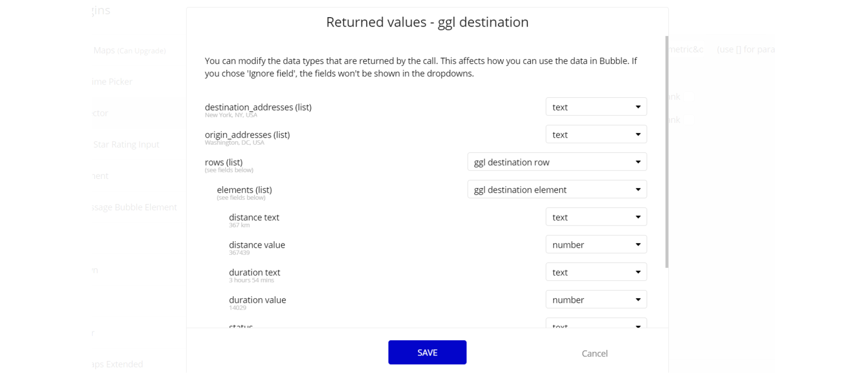Screen dimensions: 868x375
Task: Open the duration value number dropdown
Action: 596,300
